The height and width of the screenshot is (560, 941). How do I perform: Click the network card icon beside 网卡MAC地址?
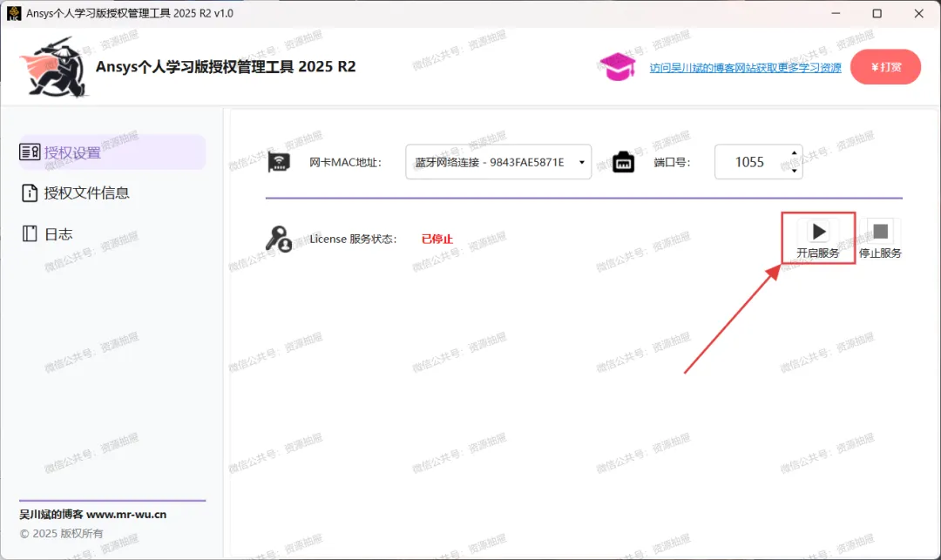click(x=279, y=162)
